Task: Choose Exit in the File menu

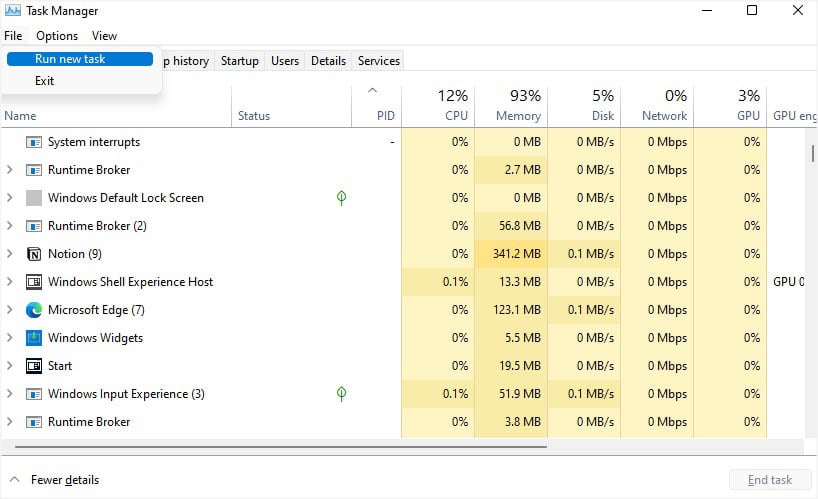Action: point(44,81)
